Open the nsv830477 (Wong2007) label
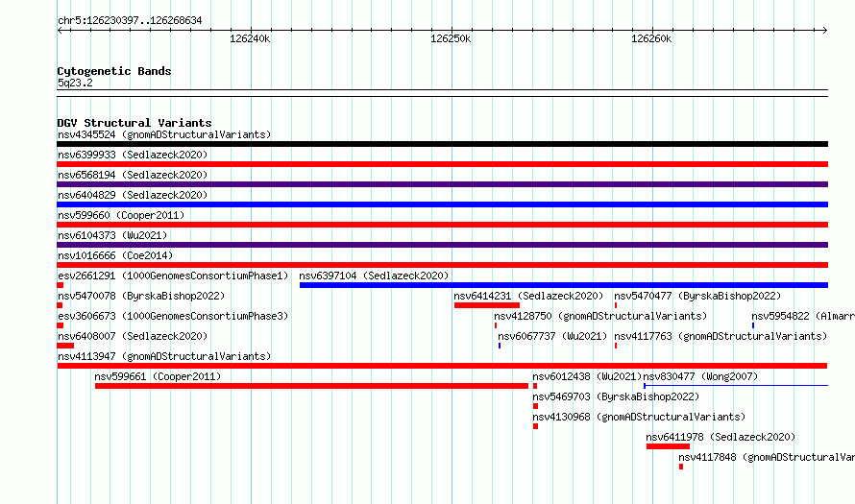The width and height of the screenshot is (855, 504). pos(700,376)
